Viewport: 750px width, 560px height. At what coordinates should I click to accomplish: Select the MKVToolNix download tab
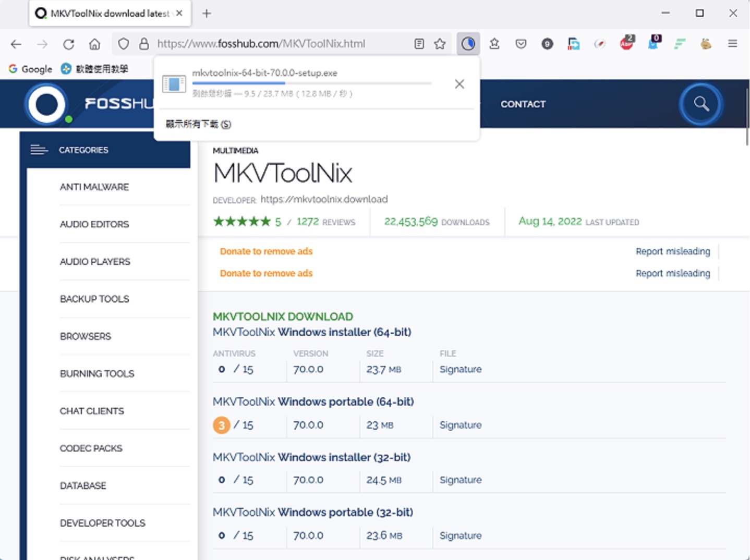(110, 14)
